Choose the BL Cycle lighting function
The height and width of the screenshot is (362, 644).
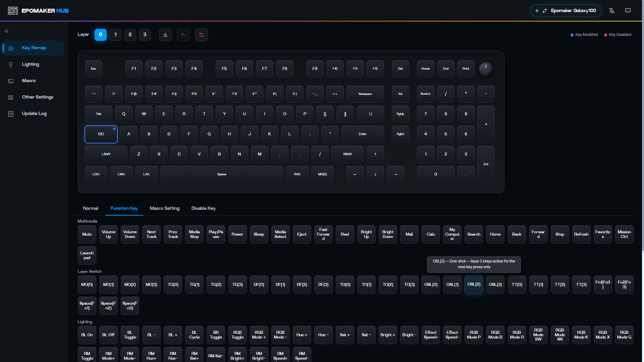[195, 335]
